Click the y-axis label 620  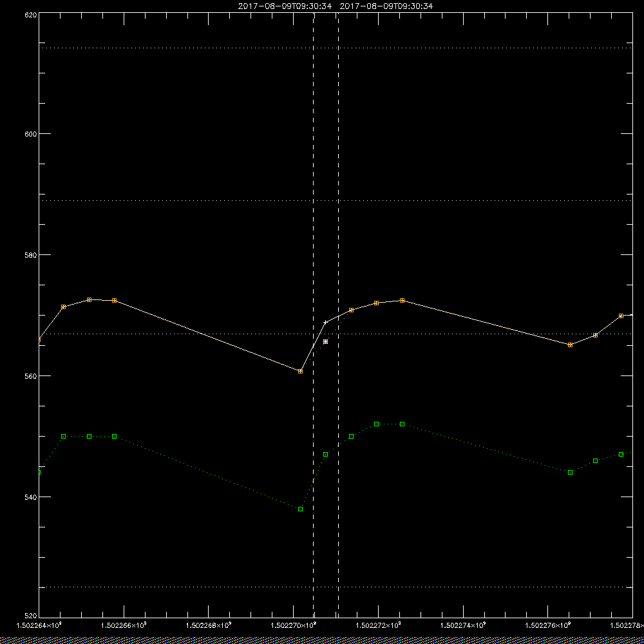[31, 15]
